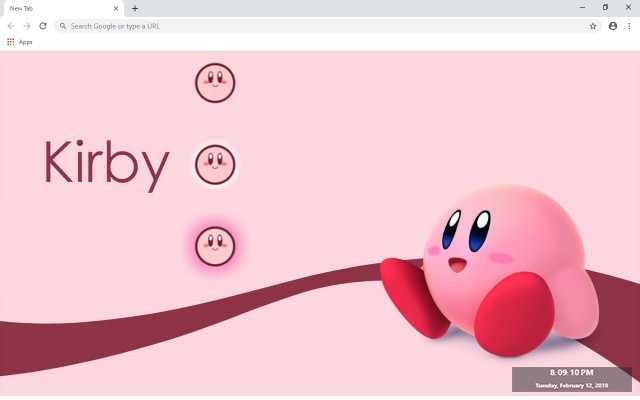Click the magnifier icon in the address bar

point(63,26)
